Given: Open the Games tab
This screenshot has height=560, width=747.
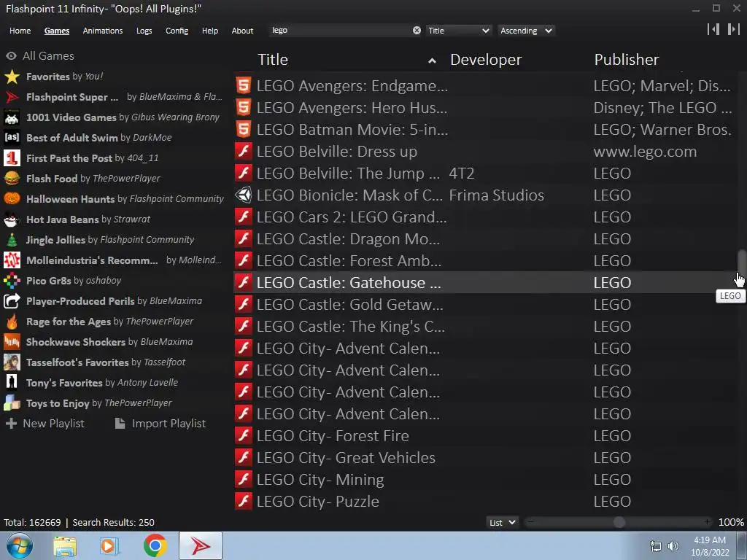Looking at the screenshot, I should tap(57, 31).
